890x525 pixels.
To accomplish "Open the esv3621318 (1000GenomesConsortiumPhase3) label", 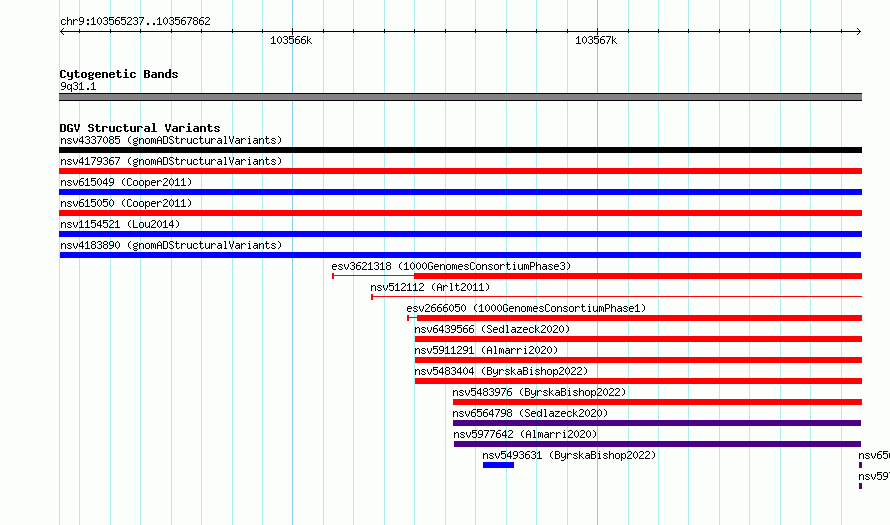I will click(x=451, y=266).
